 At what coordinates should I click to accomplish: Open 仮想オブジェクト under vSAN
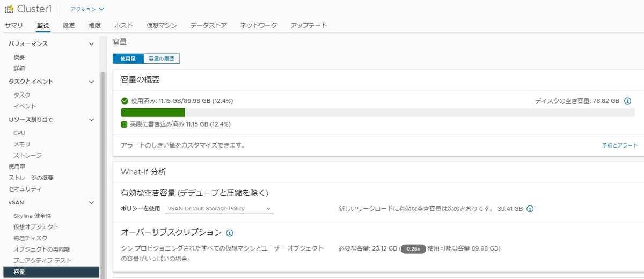(36, 226)
